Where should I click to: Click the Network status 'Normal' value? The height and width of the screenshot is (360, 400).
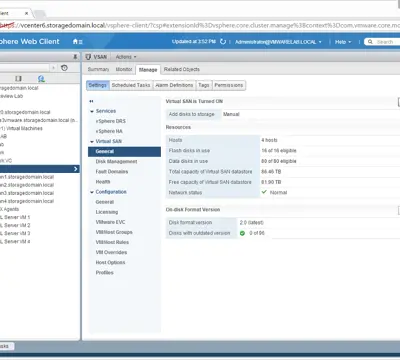tap(278, 193)
